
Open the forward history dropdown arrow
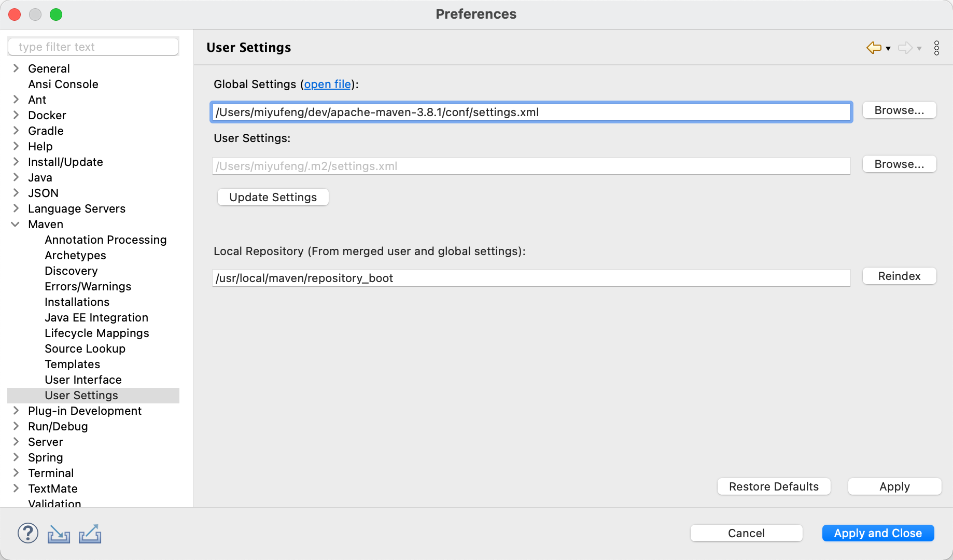919,48
